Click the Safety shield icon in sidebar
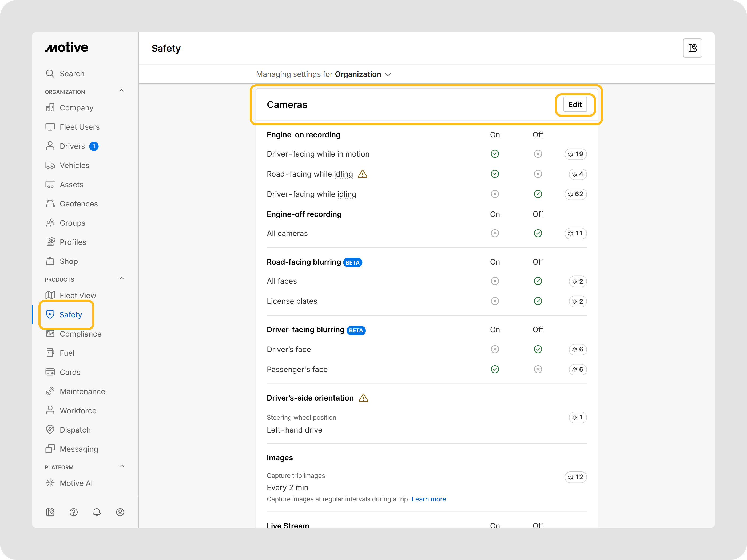This screenshot has width=747, height=560. [50, 314]
